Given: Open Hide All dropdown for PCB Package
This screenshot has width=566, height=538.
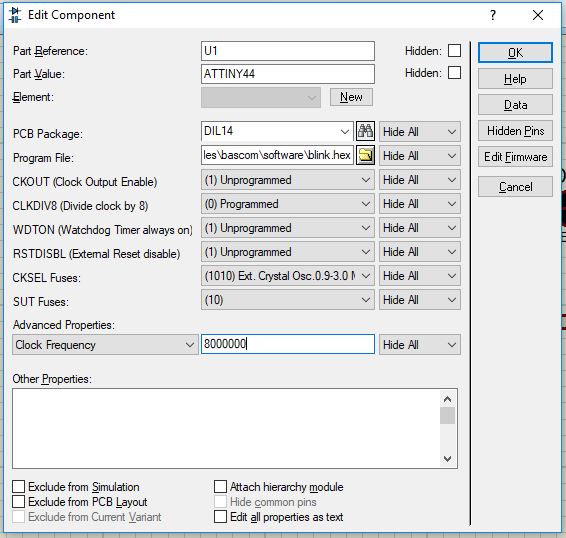Looking at the screenshot, I should 420,131.
